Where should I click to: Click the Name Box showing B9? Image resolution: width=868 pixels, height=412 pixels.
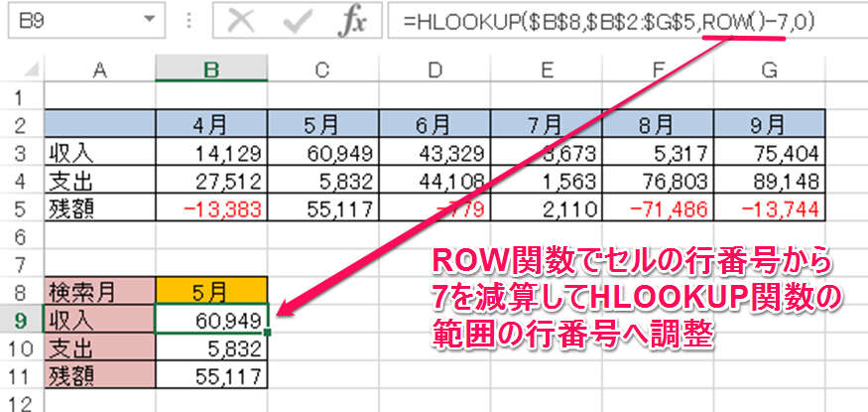69,20
